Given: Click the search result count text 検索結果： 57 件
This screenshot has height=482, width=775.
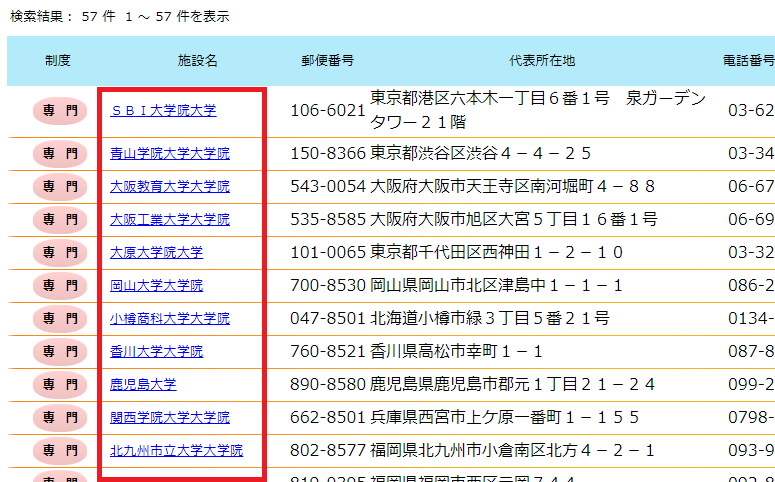Looking at the screenshot, I should pyautogui.click(x=62, y=17).
